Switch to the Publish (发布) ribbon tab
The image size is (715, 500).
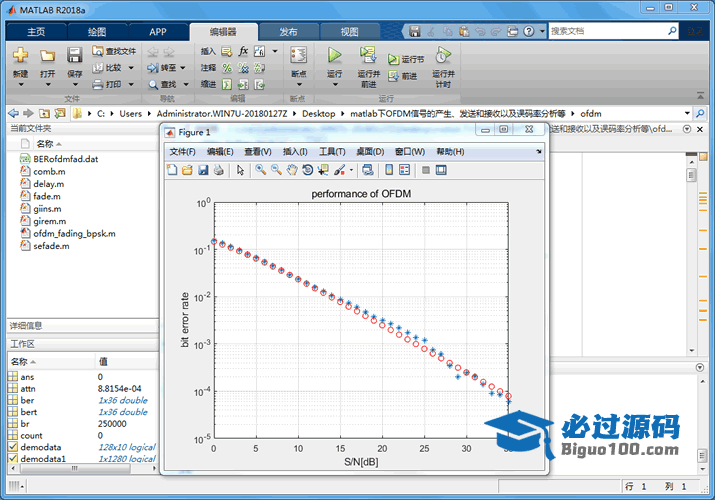tap(288, 32)
